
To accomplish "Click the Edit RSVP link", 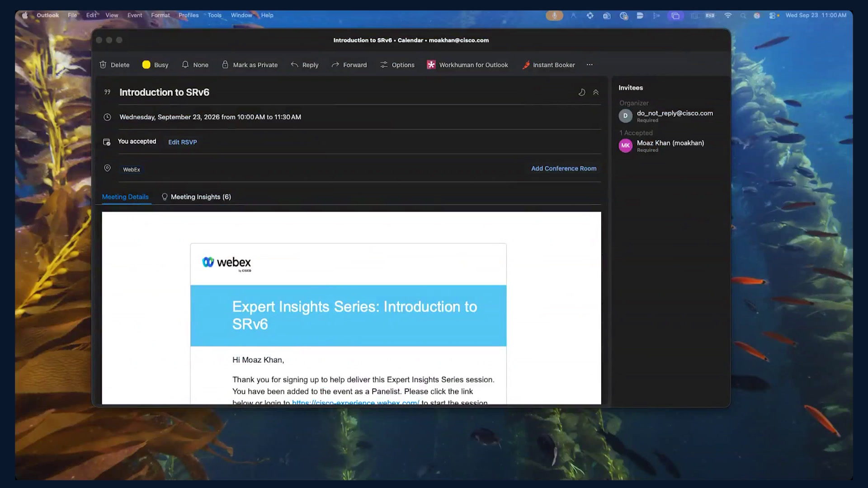I will click(x=183, y=142).
